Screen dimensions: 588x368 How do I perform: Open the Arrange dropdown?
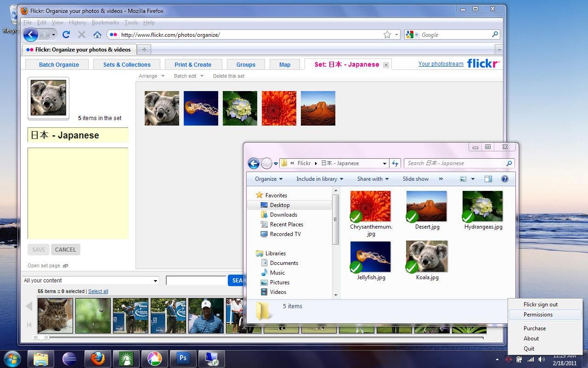(x=151, y=76)
